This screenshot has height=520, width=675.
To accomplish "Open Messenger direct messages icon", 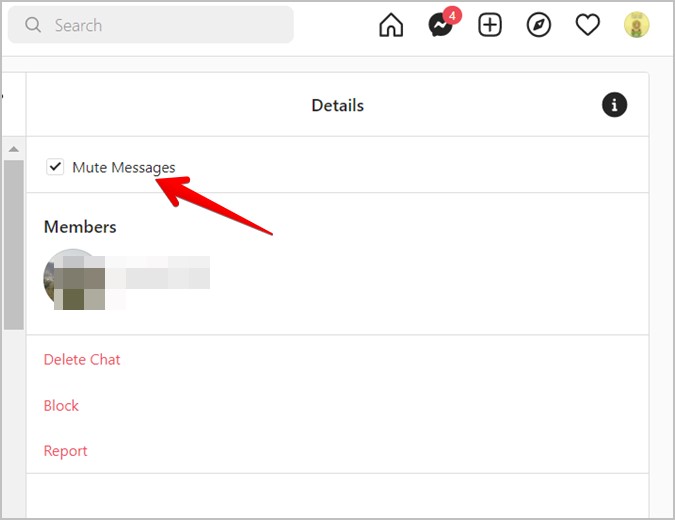I will coord(440,25).
